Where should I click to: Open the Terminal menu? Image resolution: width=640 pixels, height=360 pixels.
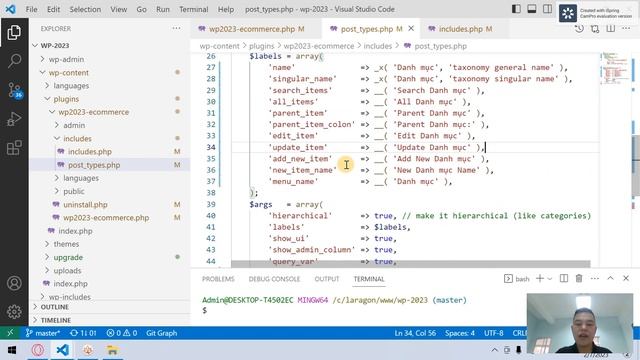click(x=193, y=9)
